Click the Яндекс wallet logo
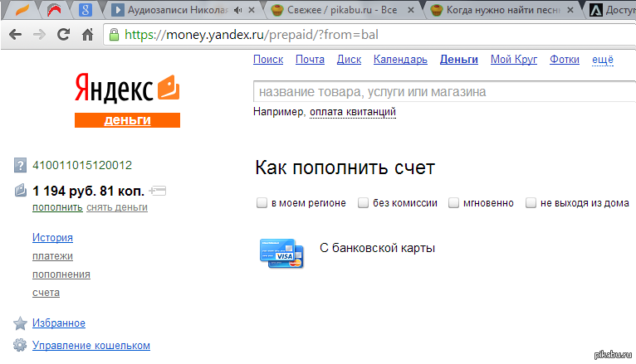Image resolution: width=636 pixels, height=364 pixels. point(127,87)
